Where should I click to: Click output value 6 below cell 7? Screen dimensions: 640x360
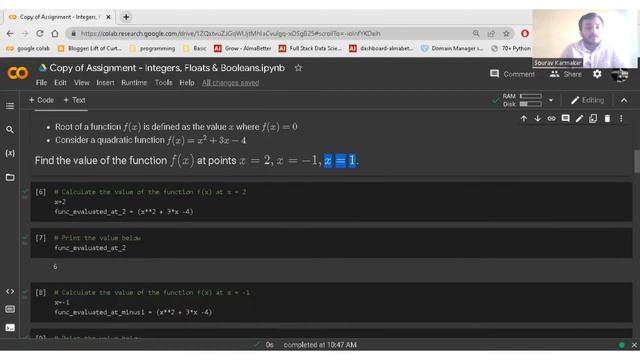click(55, 267)
